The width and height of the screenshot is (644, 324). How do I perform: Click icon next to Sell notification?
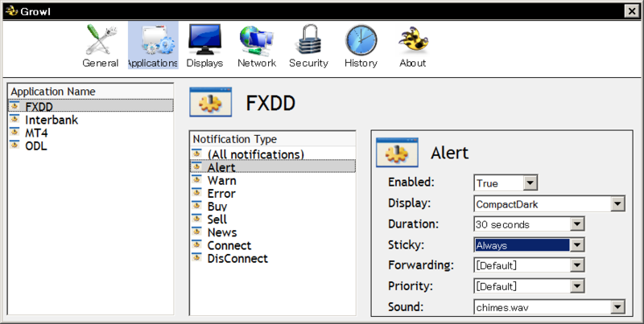pos(196,219)
